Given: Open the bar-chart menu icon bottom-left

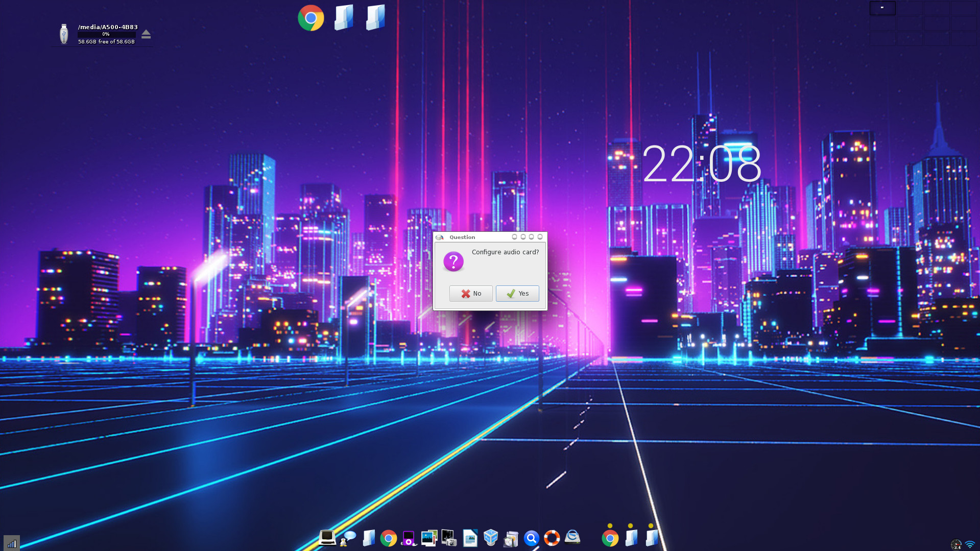Looking at the screenshot, I should [x=11, y=543].
